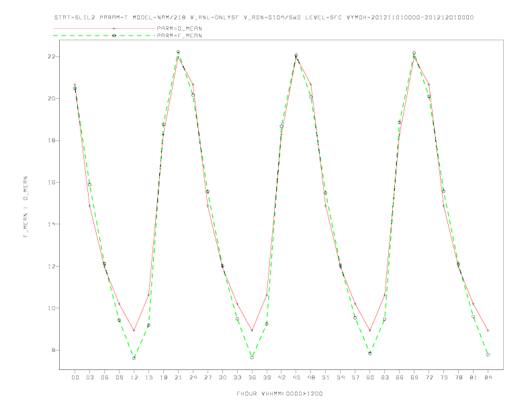Click y-axis tick label 20
Screen dimensions: 532x411
tap(52, 99)
